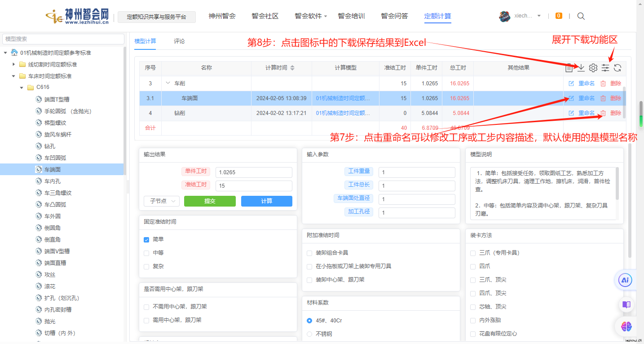
Task: Click the 工件重量 input field
Action: (417, 172)
